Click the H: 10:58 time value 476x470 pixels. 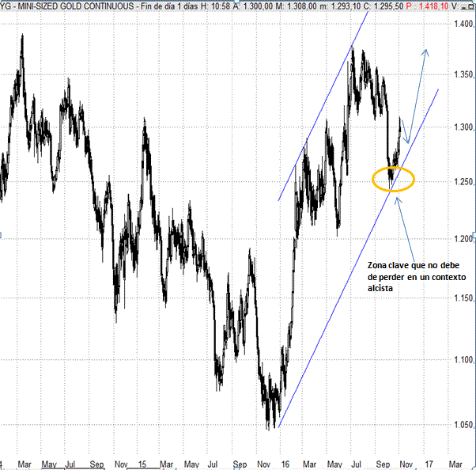[215, 6]
